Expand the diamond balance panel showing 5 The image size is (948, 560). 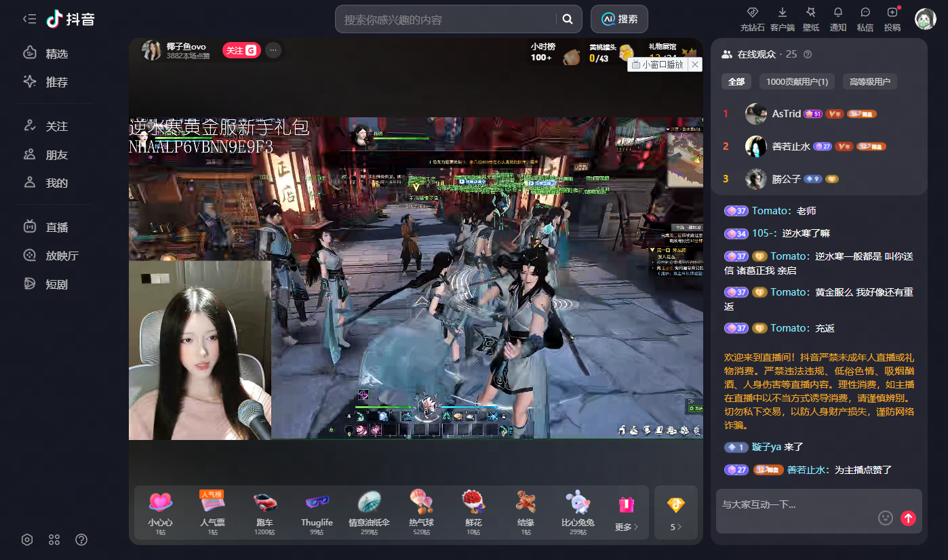click(676, 513)
